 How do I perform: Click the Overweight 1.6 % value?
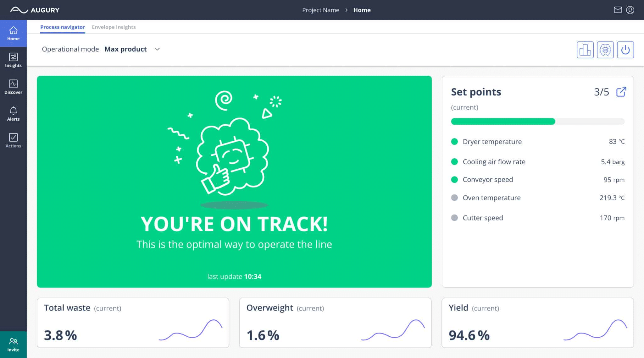point(263,335)
